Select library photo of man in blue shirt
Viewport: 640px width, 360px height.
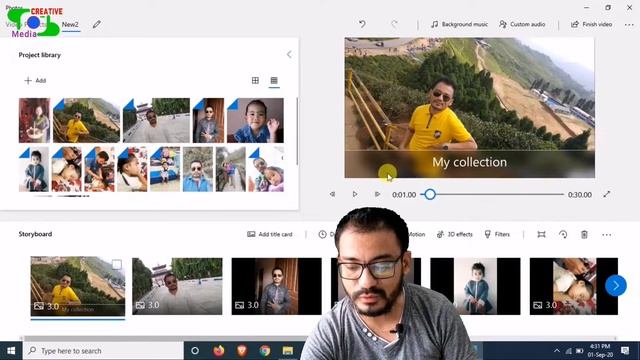pyautogui.click(x=198, y=169)
